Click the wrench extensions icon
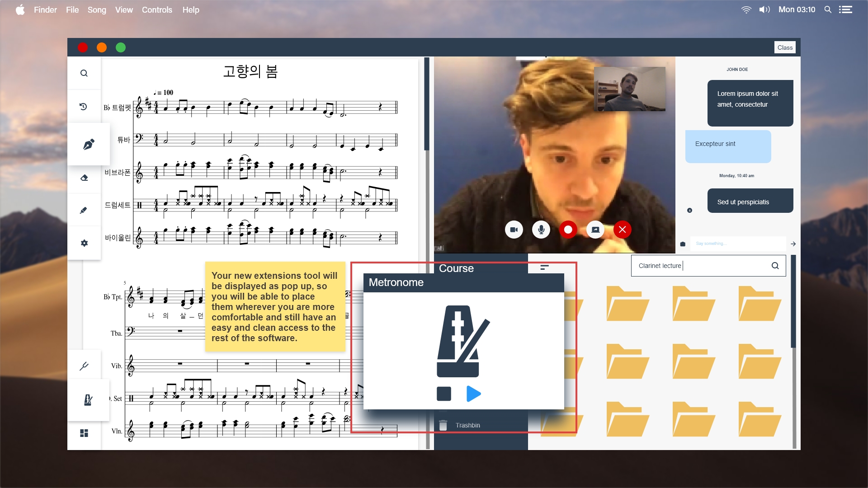This screenshot has width=868, height=488. 84,366
